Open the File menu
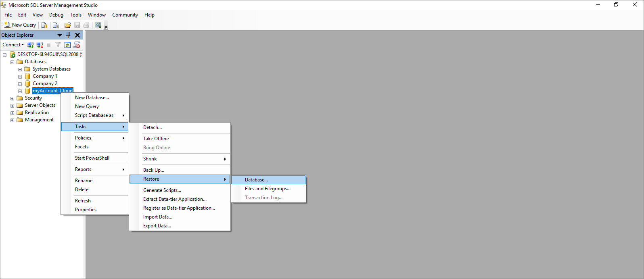The width and height of the screenshot is (644, 279). (8, 15)
